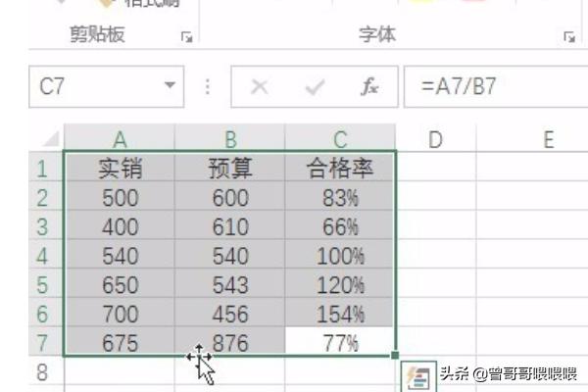Select row 8 header
The image size is (588, 392).
42,372
